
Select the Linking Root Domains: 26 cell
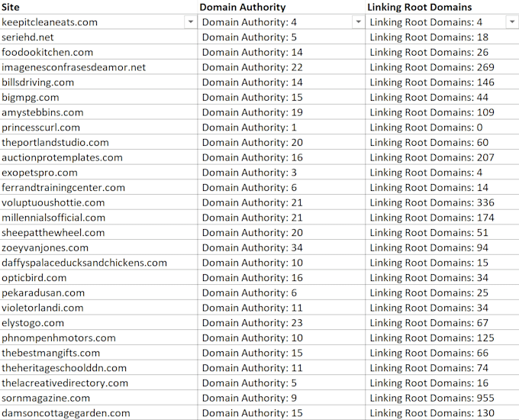(443, 52)
